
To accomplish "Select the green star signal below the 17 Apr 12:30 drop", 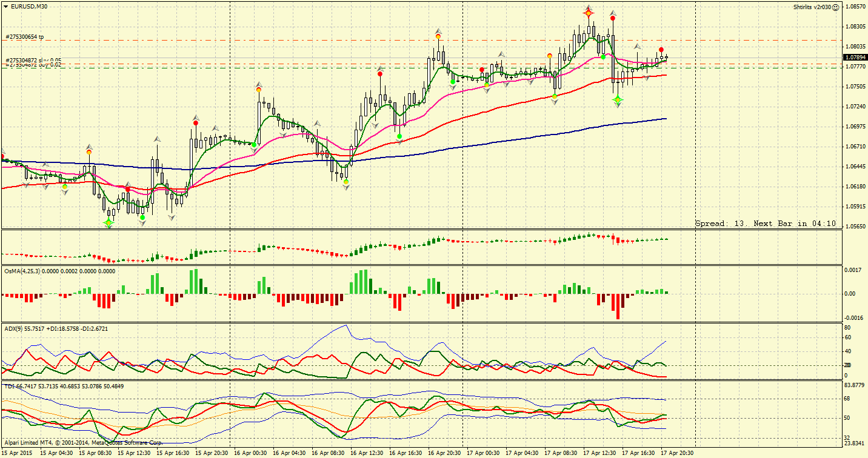I will [x=618, y=99].
